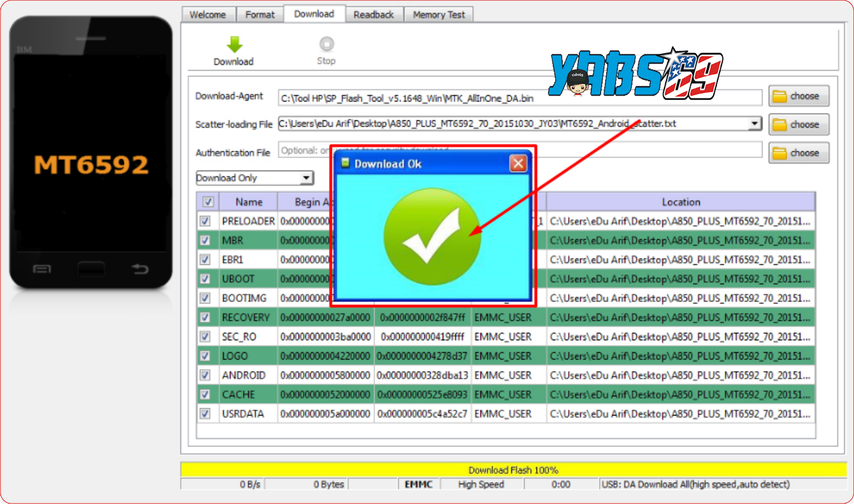Screen dimensions: 854x504
Task: Click CACHE end address 0x00000000525e8093
Action: pos(423,394)
